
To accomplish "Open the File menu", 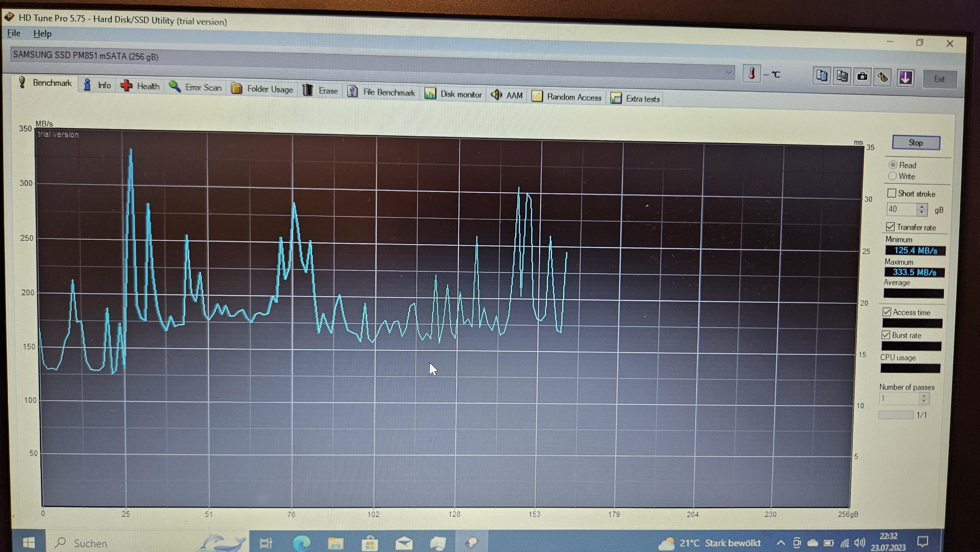I will tap(14, 33).
